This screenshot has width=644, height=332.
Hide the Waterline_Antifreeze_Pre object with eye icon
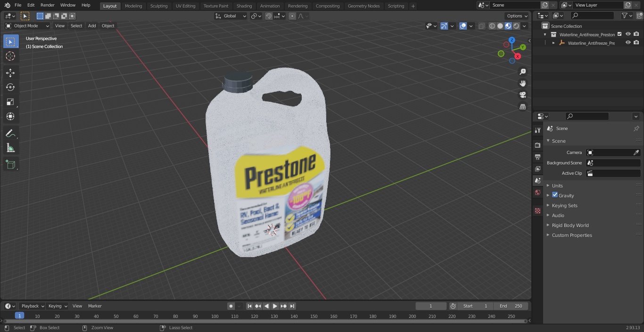tap(628, 43)
